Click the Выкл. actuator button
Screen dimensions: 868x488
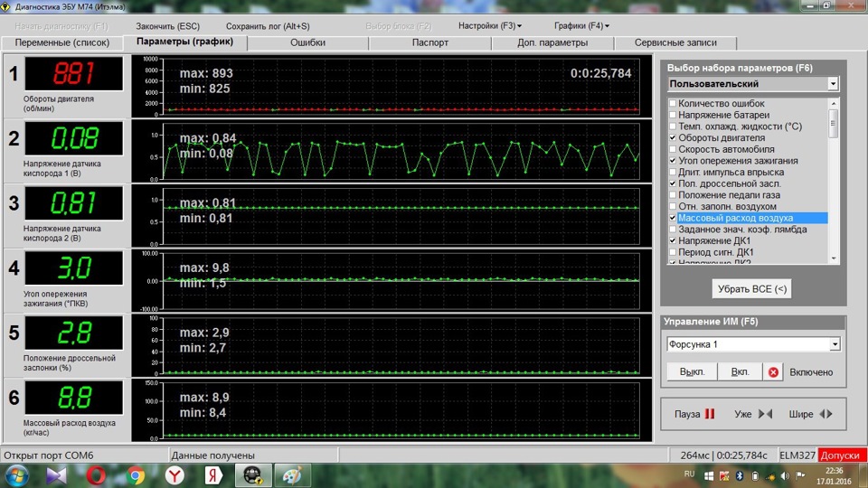click(x=692, y=372)
